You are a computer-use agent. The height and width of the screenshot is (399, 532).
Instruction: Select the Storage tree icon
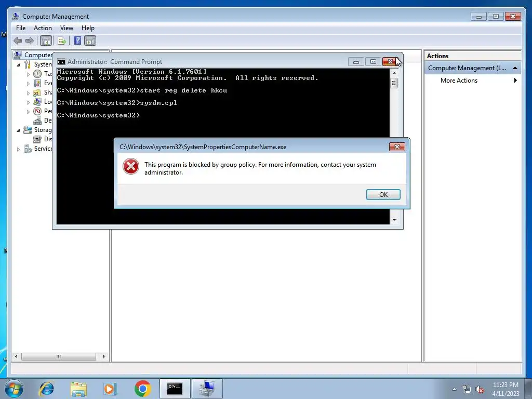pyautogui.click(x=28, y=130)
